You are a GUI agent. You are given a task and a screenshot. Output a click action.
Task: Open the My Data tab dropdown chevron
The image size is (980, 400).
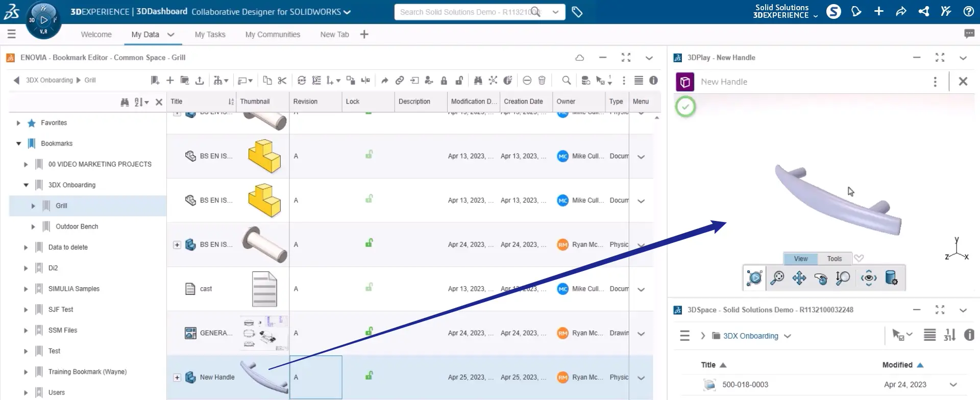(171, 35)
